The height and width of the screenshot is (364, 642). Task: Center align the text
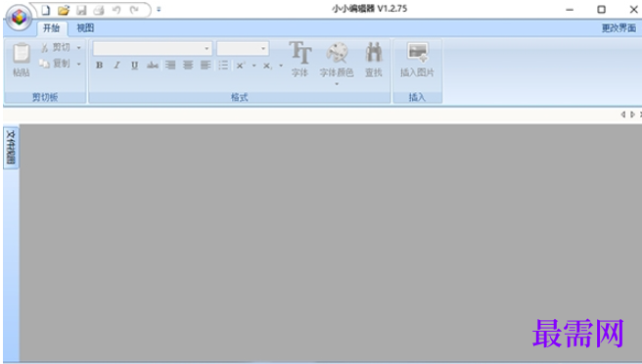[x=188, y=66]
